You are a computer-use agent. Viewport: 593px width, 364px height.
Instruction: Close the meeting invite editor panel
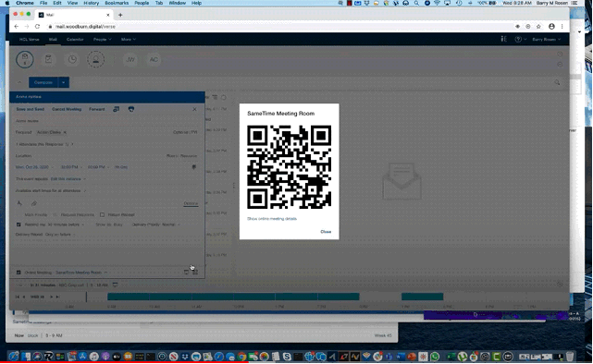click(x=194, y=109)
